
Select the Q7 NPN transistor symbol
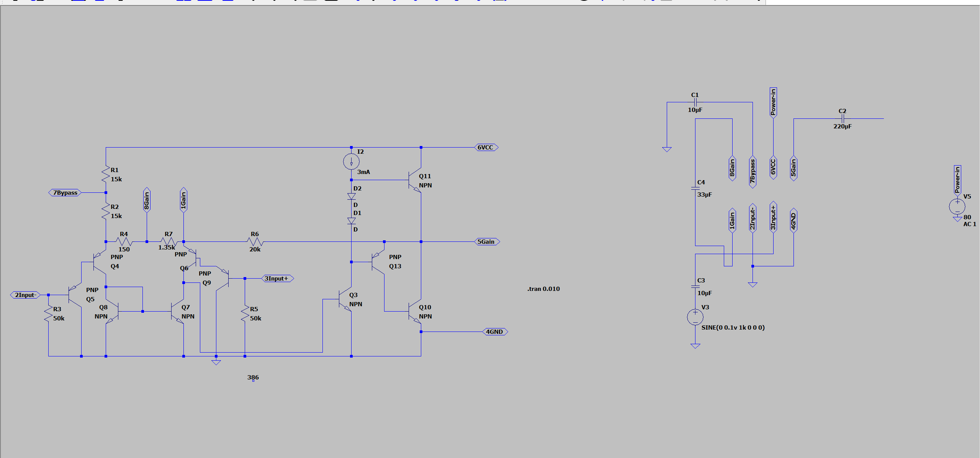177,311
